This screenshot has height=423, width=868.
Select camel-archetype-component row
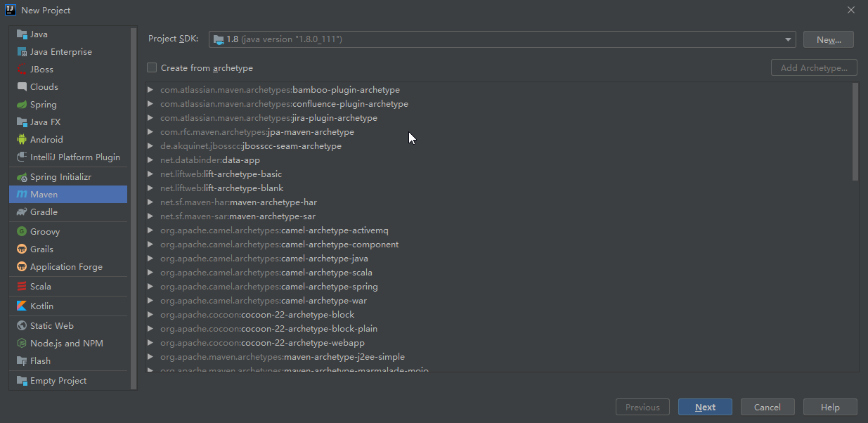pyautogui.click(x=498, y=245)
